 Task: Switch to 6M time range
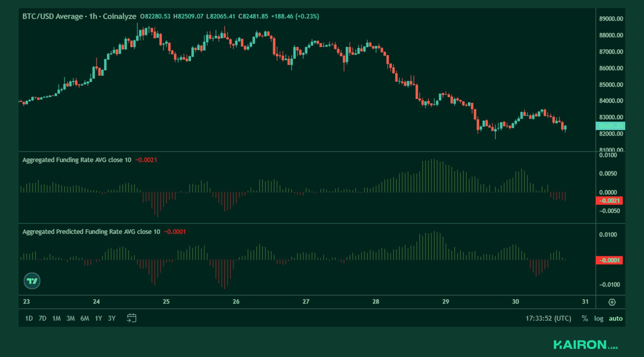point(85,318)
